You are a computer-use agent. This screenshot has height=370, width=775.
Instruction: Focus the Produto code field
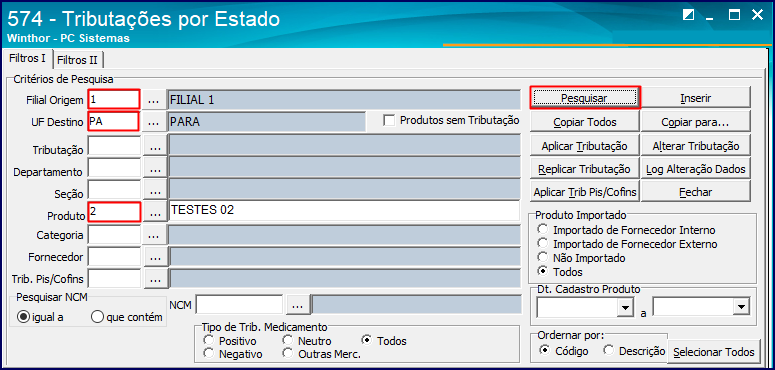pos(114,213)
